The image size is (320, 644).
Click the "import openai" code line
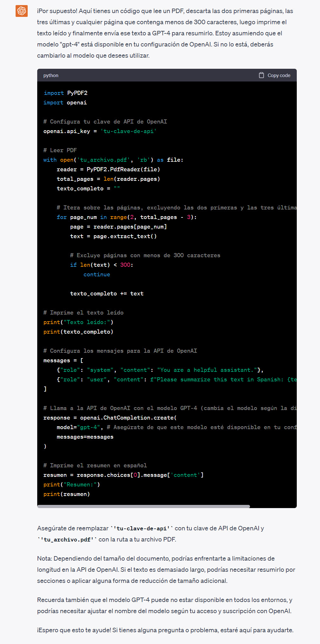[x=65, y=103]
